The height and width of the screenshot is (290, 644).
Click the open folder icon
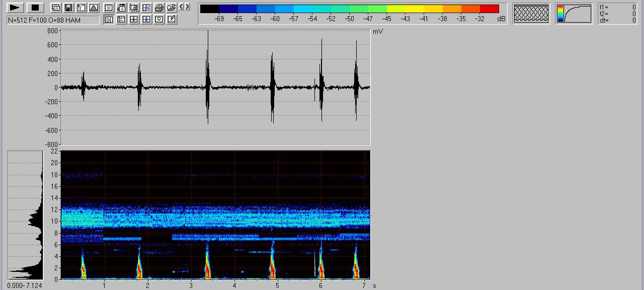[171, 8]
